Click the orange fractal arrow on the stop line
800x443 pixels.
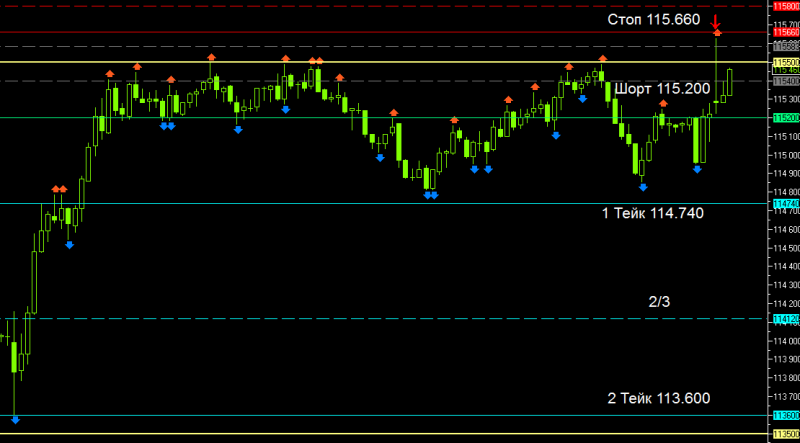(717, 33)
